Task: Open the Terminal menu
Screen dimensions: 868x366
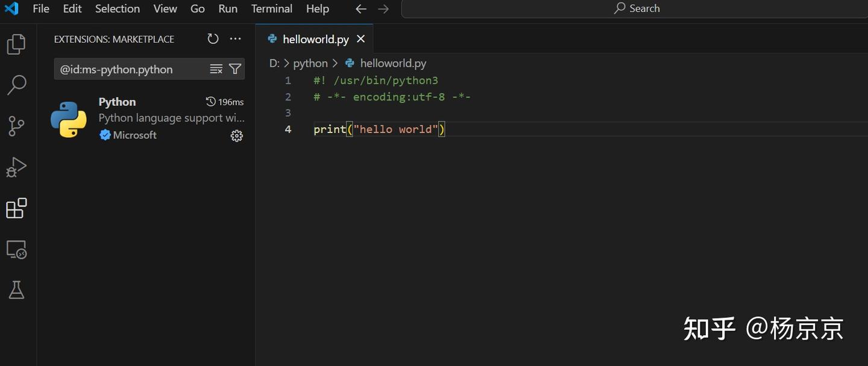Action: (271, 8)
